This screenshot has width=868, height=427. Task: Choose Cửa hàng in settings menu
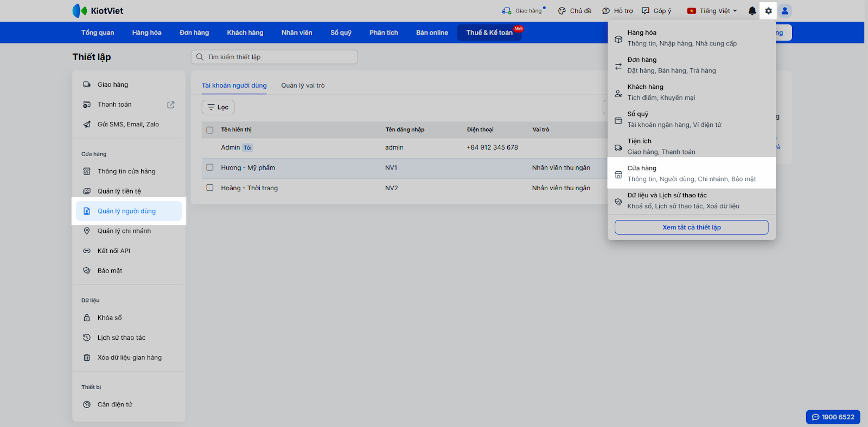pyautogui.click(x=692, y=173)
